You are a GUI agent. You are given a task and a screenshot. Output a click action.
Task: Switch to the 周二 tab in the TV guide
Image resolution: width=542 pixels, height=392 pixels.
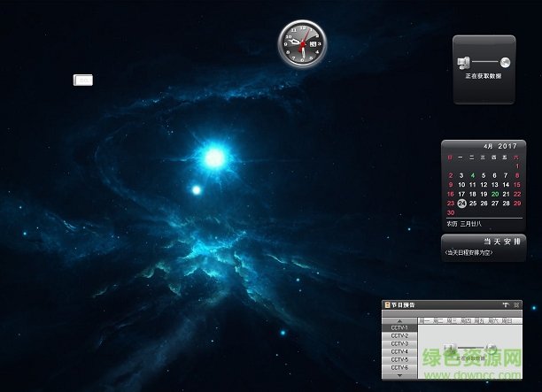pos(438,321)
